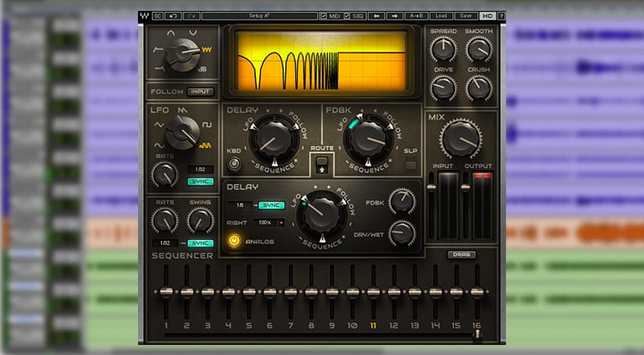The image size is (644, 355).
Task: Click the MIX knob
Action: [461, 139]
